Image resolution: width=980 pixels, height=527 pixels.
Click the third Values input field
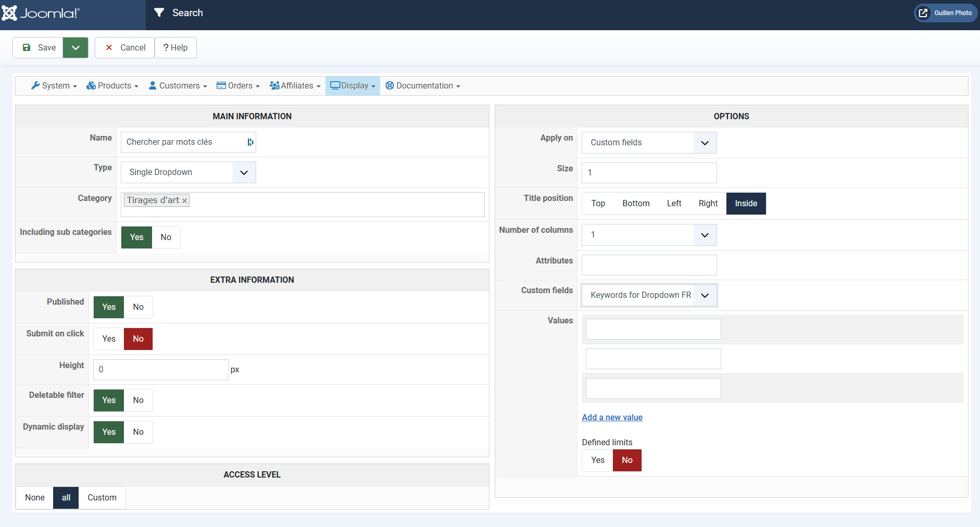[x=654, y=388]
